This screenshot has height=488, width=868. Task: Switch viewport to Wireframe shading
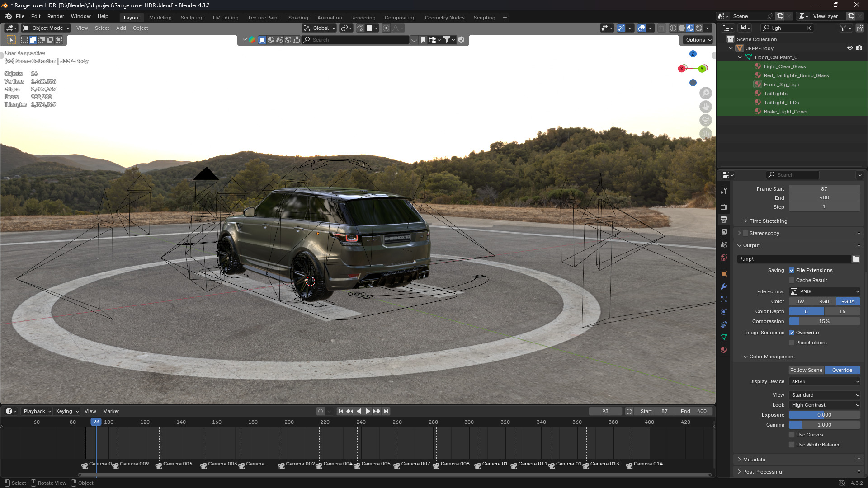point(673,28)
